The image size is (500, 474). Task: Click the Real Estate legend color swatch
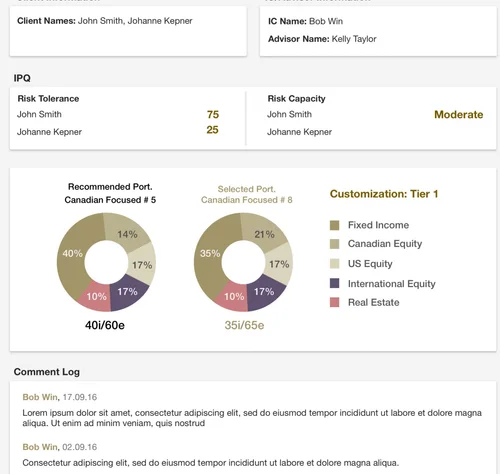[334, 302]
